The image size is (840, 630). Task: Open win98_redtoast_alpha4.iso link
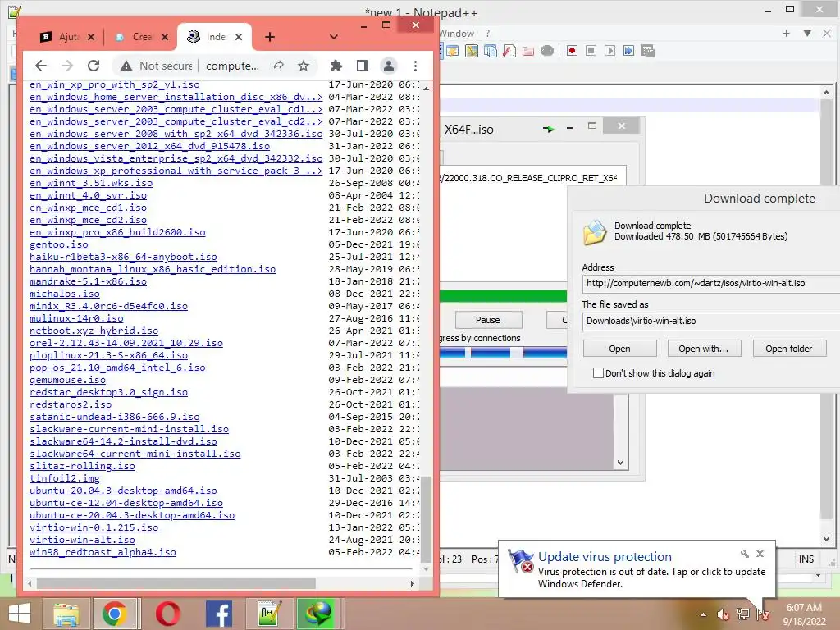[x=103, y=552]
